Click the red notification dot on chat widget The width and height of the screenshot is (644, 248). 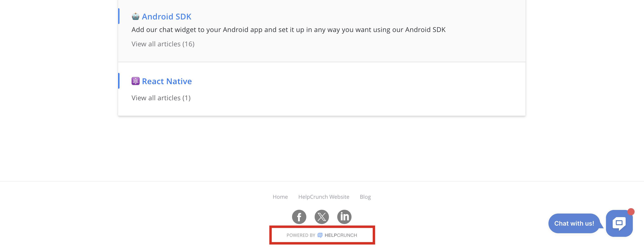point(631,212)
